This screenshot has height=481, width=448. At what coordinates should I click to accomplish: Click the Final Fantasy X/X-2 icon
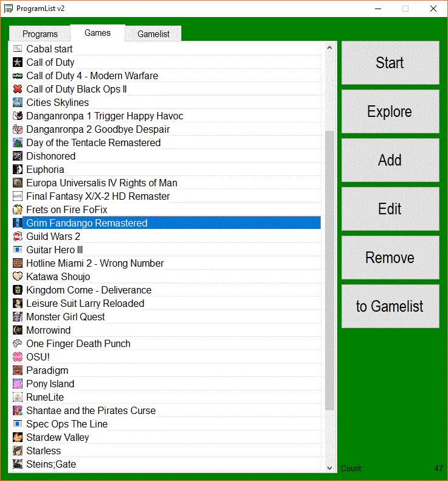tap(18, 196)
